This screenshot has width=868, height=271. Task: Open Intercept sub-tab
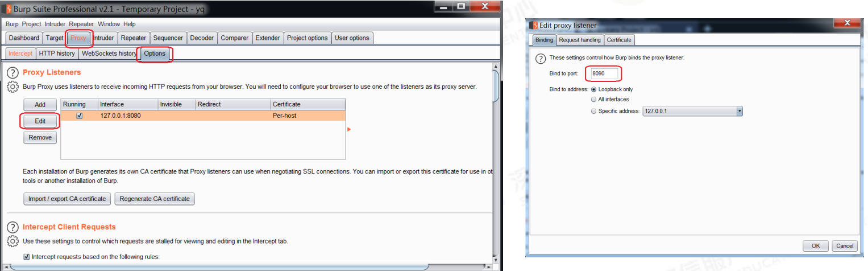click(x=20, y=54)
